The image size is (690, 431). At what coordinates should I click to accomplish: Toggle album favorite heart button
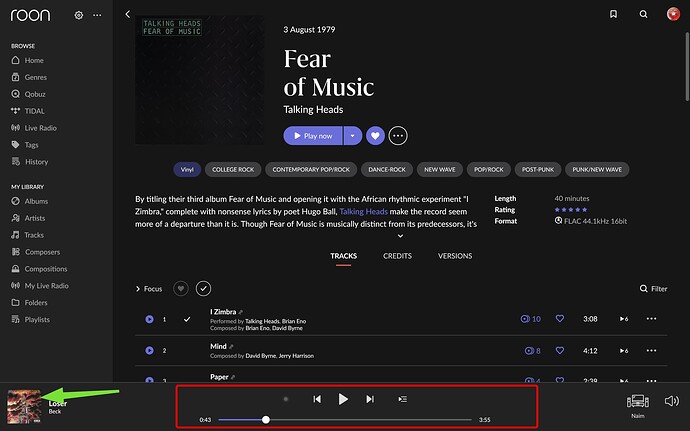click(x=375, y=136)
